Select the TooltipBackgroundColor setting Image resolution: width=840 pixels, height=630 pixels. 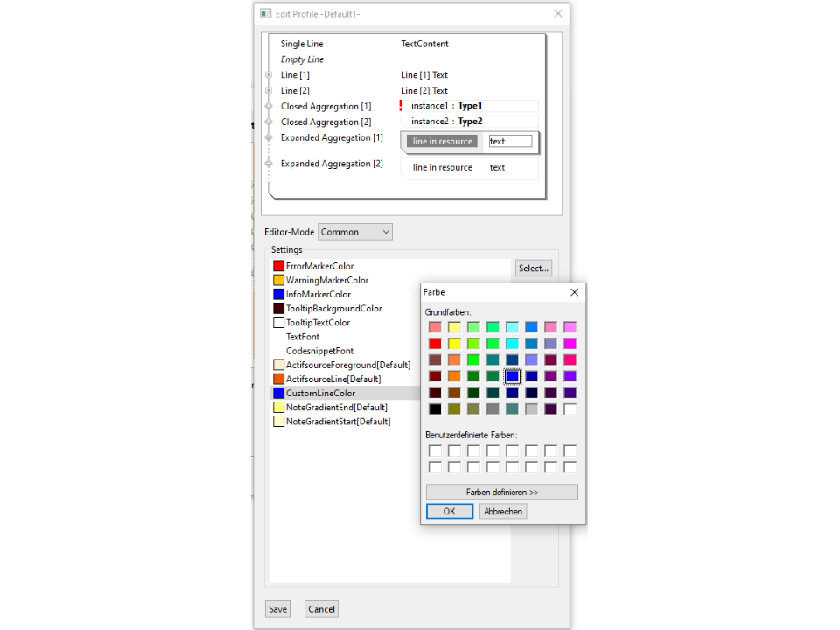tap(328, 309)
